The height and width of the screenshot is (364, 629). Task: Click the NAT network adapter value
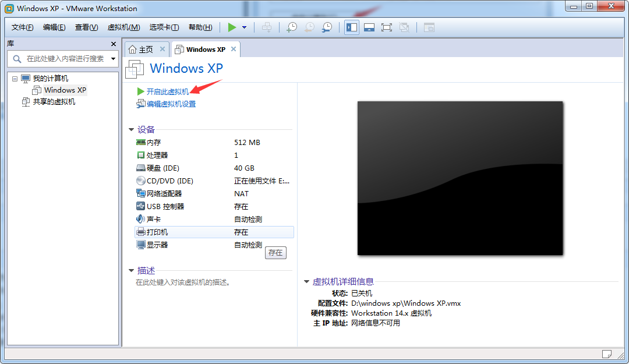coord(241,194)
